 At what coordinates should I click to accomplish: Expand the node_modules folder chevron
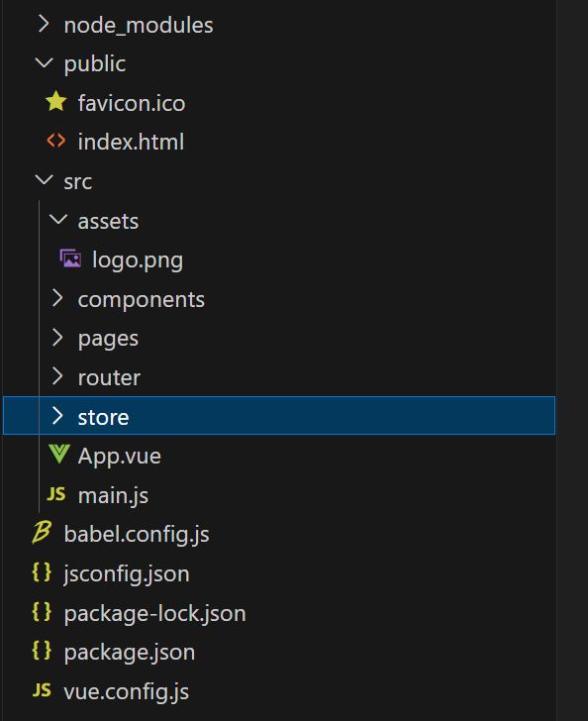tap(44, 24)
